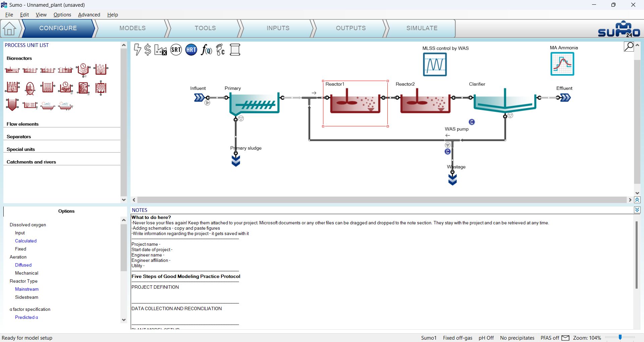
Task: Select the MA Ammonia calculator block
Action: pyautogui.click(x=562, y=64)
